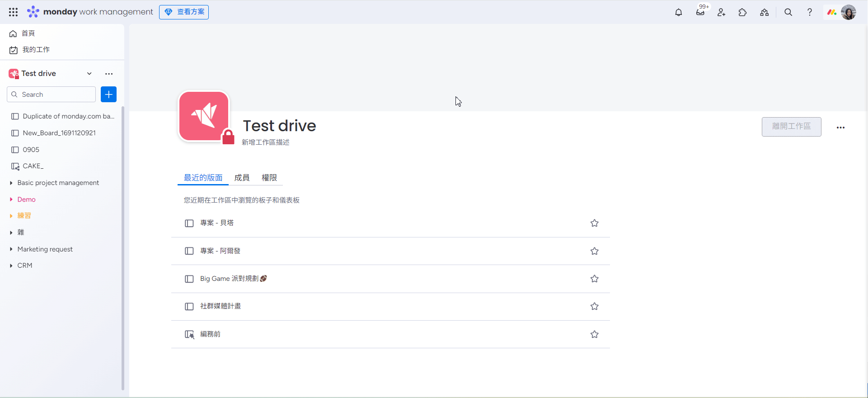Click the Test drive workspace logo
Screen dimensions: 868x398
point(204,116)
